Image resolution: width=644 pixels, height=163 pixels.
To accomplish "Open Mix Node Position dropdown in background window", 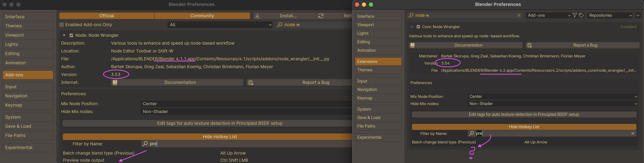I will tap(246, 104).
